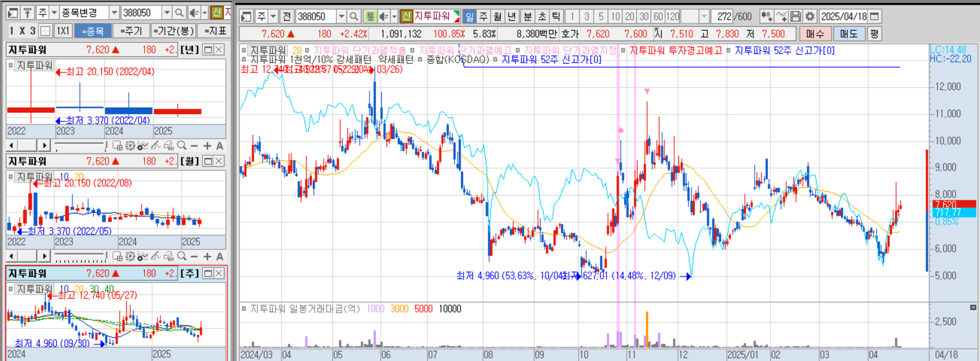Click left scroll arrow under yearly chart
Viewport: 980px width, 361px height.
[x=12, y=146]
